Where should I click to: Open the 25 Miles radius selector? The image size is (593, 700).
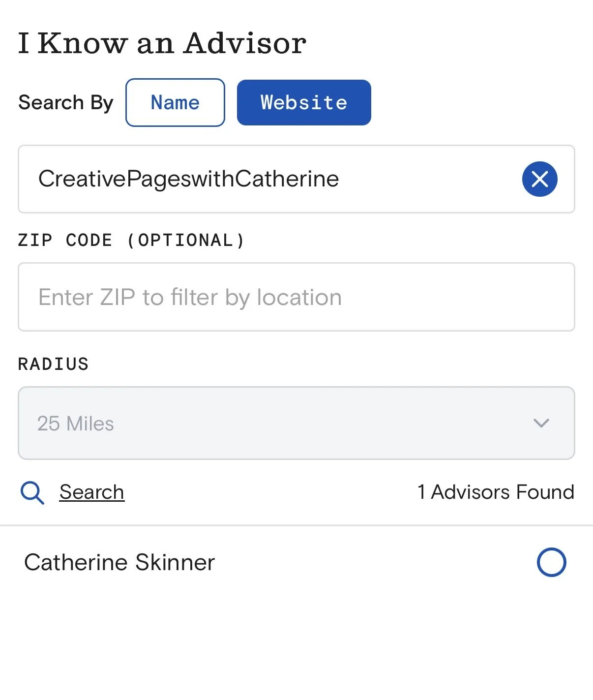[296, 423]
